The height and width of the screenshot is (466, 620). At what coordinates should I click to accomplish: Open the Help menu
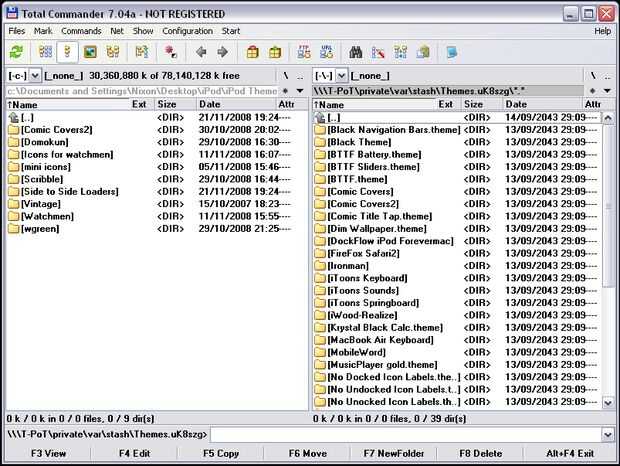[603, 31]
